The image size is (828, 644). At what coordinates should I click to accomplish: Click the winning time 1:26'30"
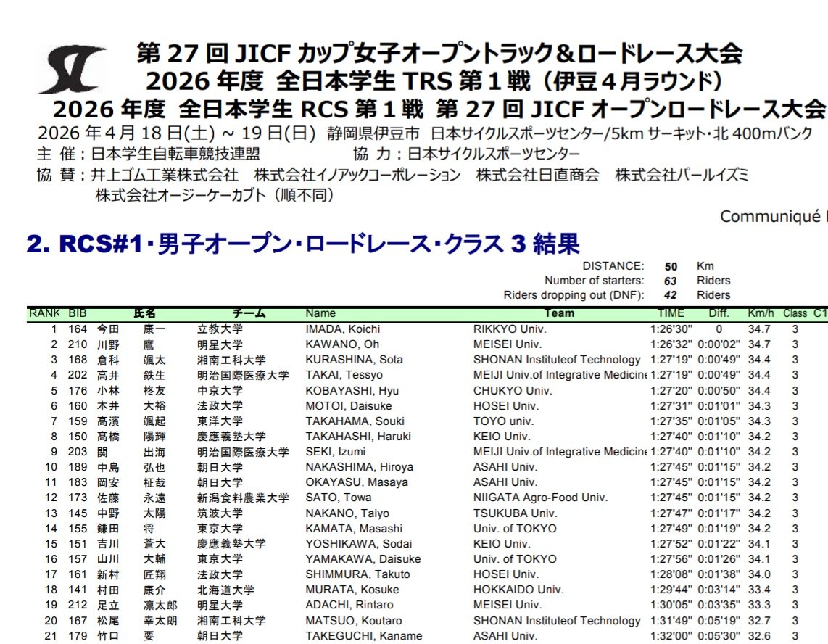[671, 329]
